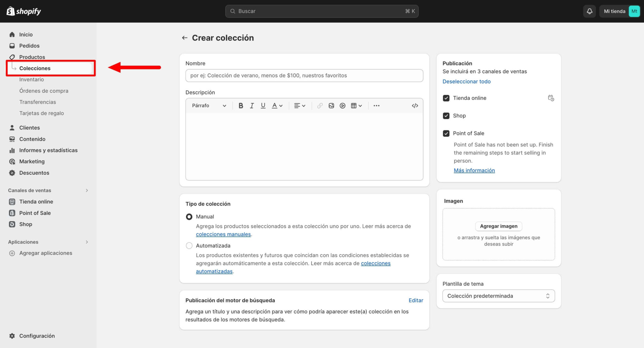Click Agregar imagen button
Screen dimensions: 644x348
click(498, 226)
